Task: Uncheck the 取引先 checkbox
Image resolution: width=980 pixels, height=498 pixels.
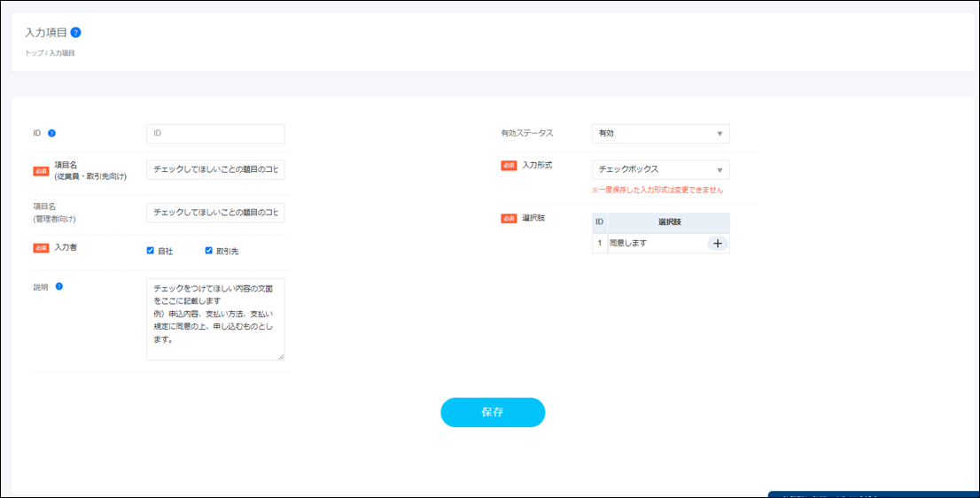Action: (209, 251)
